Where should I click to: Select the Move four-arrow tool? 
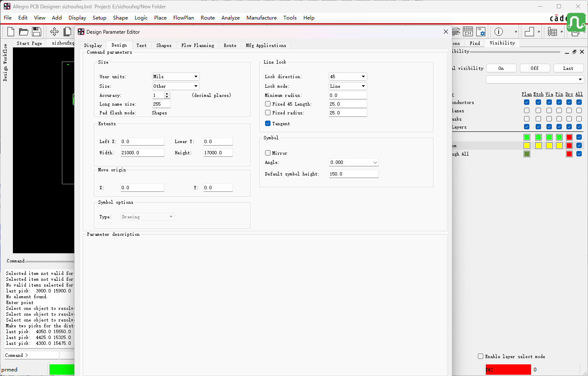click(54, 32)
